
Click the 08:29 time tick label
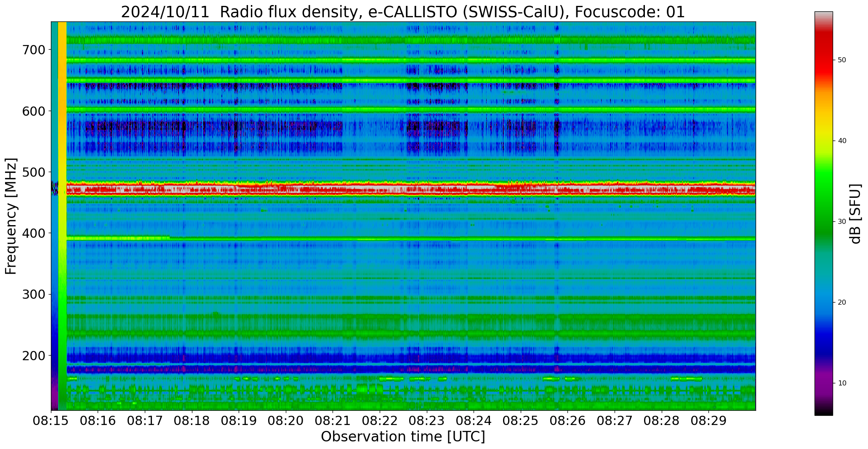click(x=708, y=420)
